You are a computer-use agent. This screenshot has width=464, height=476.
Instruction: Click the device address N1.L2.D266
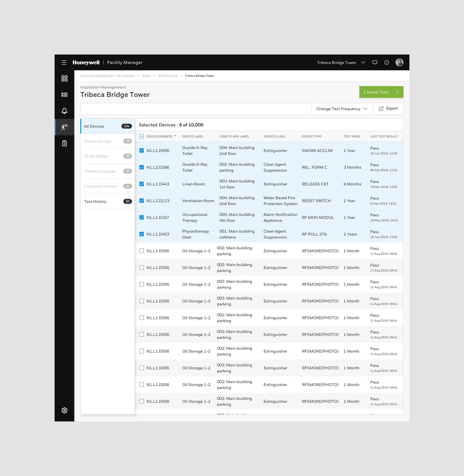point(158,167)
